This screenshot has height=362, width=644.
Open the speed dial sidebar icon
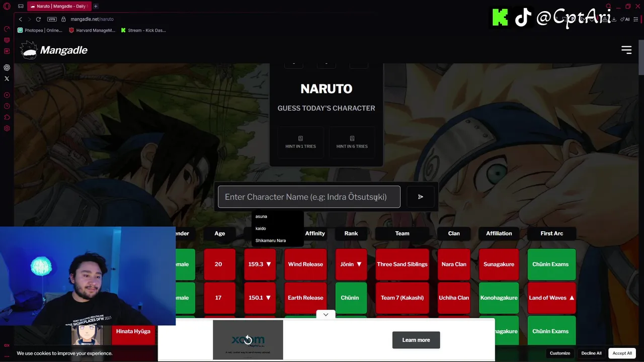(x=7, y=29)
